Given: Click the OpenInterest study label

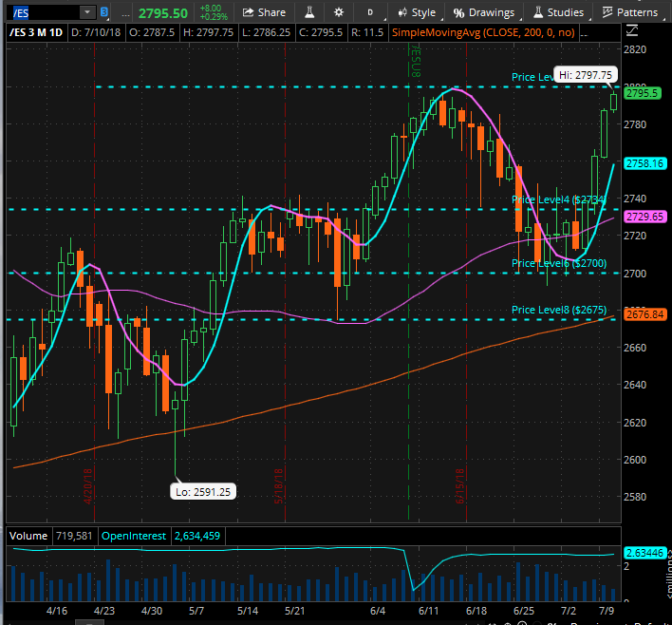Looking at the screenshot, I should tap(134, 536).
